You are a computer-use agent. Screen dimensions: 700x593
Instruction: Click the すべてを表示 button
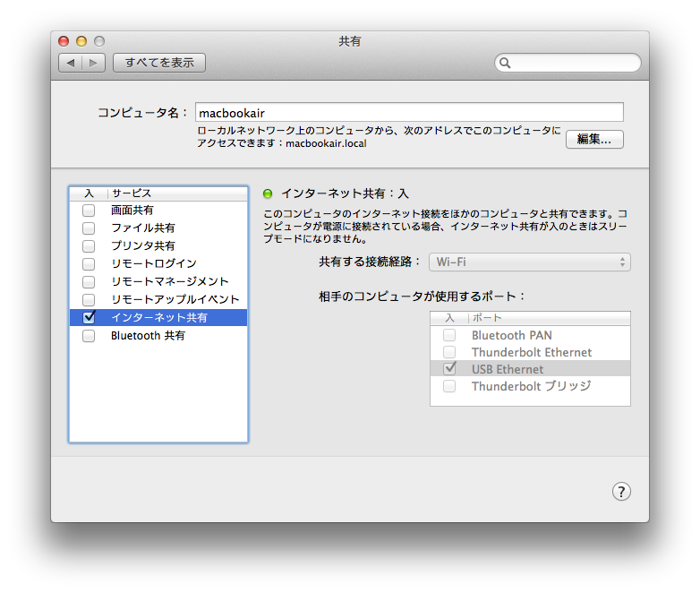point(159,63)
